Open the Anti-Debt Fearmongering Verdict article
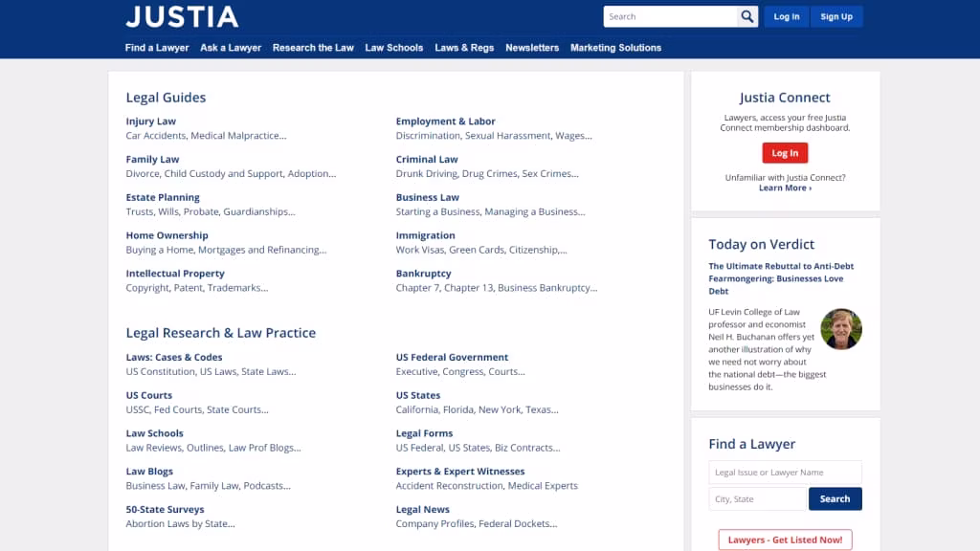This screenshot has height=551, width=980. (781, 278)
